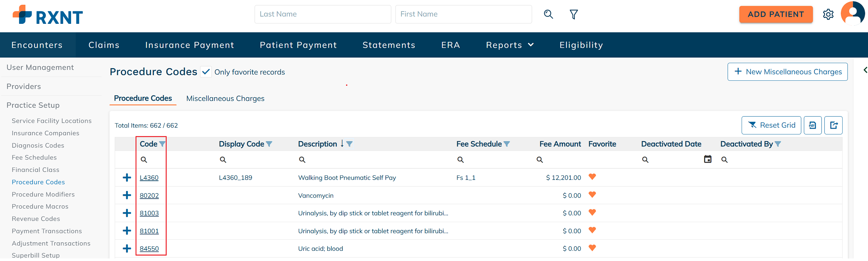Screen dimensions: 868x261
Task: Go to Insurance Payment menu
Action: (x=190, y=45)
